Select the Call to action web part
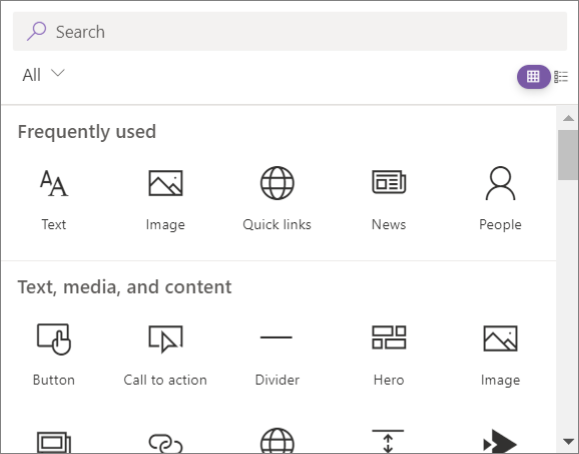579x454 pixels. 165,355
